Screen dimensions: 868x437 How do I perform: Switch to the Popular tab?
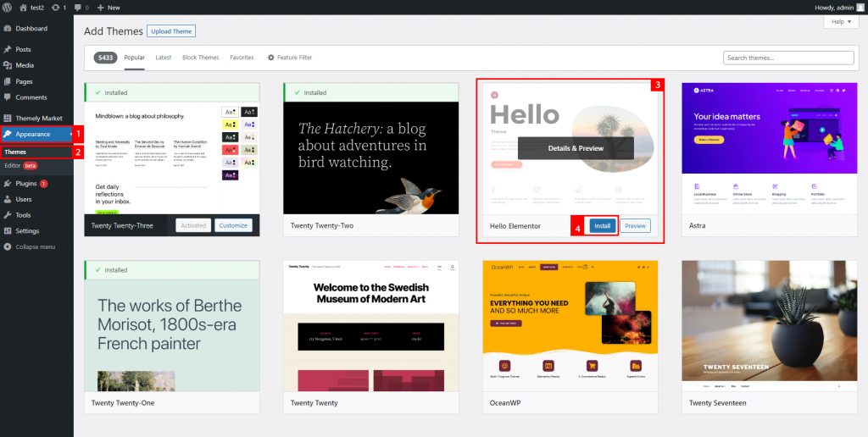click(x=135, y=58)
